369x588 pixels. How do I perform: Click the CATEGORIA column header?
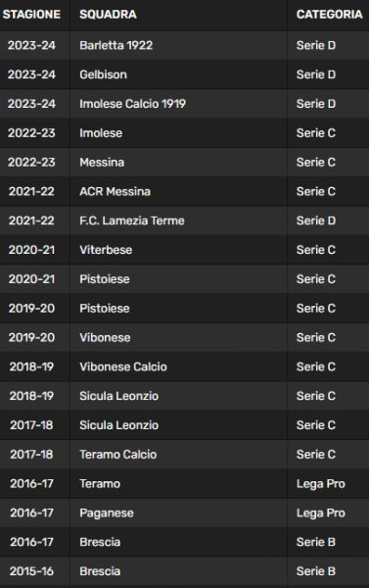329,15
